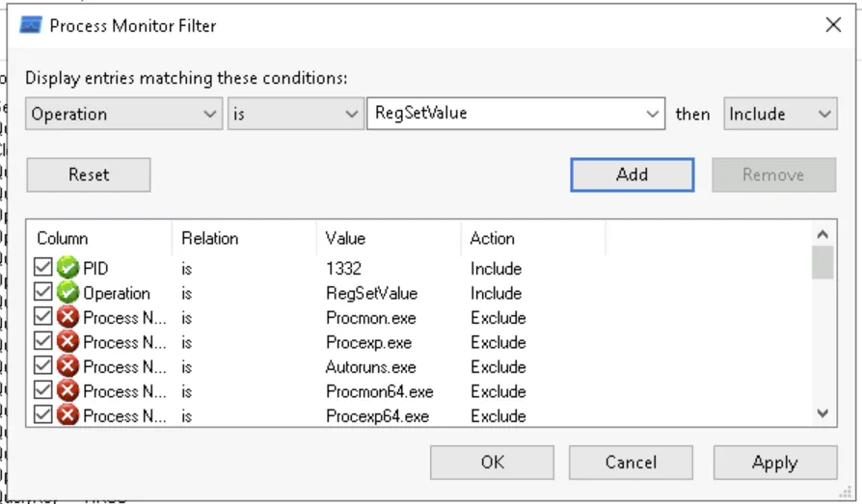Screen dimensions: 862x504
Task: Toggle the Autoruns.exe exclude filter checkbox
Action: (x=42, y=365)
